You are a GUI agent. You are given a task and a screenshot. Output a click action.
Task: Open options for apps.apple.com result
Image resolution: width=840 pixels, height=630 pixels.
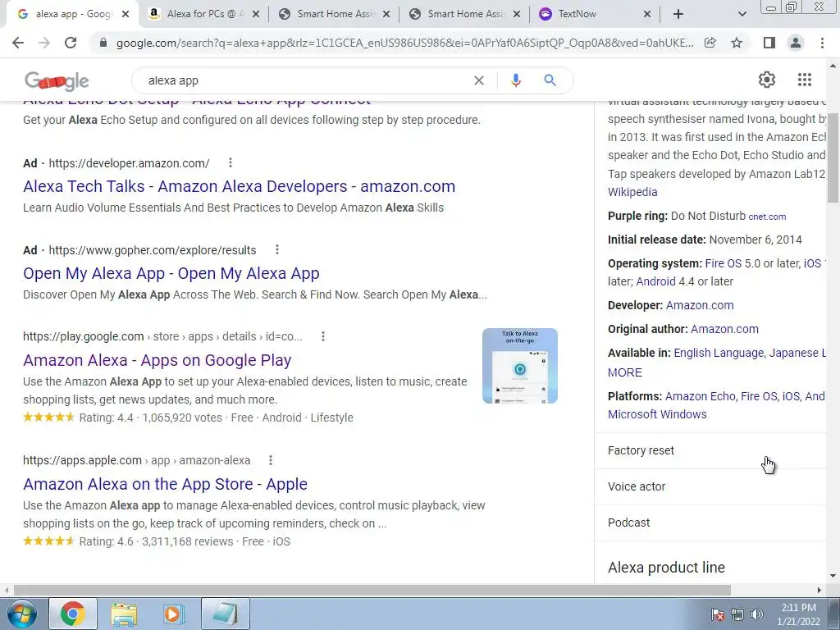point(271,460)
